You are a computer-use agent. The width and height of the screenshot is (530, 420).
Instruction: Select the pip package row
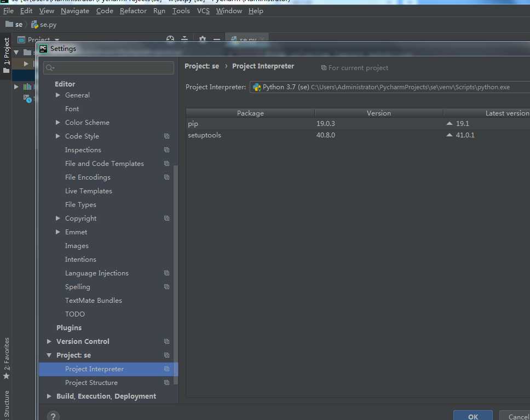coord(358,123)
